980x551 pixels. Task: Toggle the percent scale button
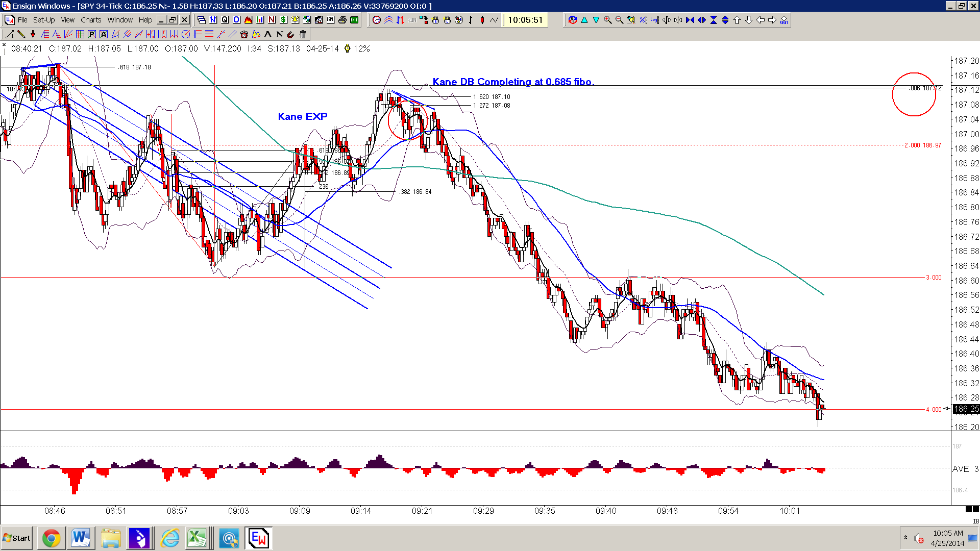tap(643, 20)
